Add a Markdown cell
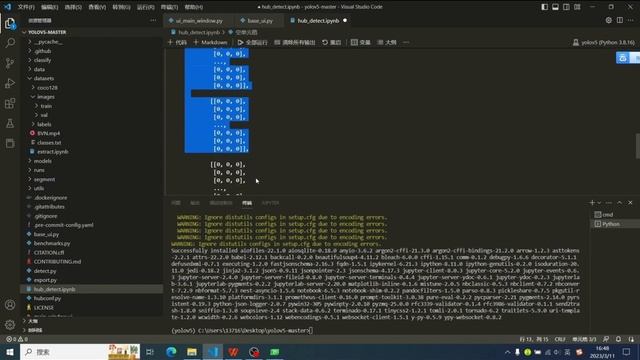The height and width of the screenshot is (360, 640). [x=210, y=42]
